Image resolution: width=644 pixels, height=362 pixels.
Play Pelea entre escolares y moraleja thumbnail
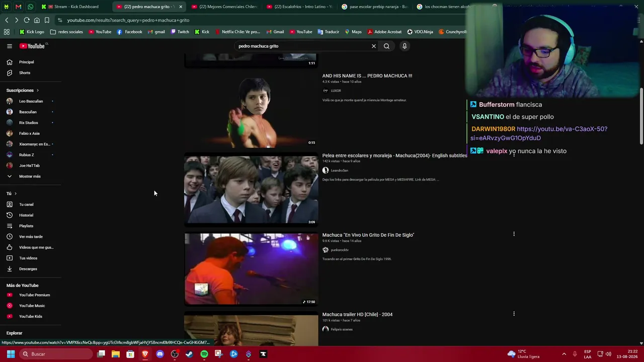[251, 190]
